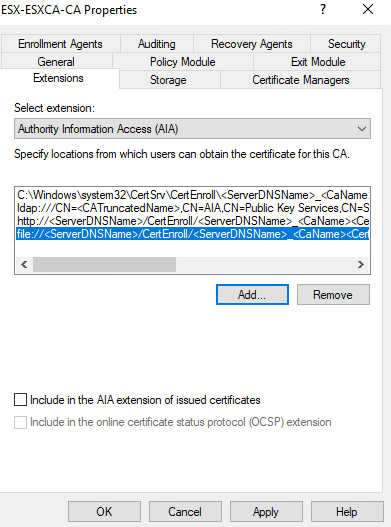This screenshot has width=391, height=527.
Task: Open the Policy Module tab
Action: [183, 62]
